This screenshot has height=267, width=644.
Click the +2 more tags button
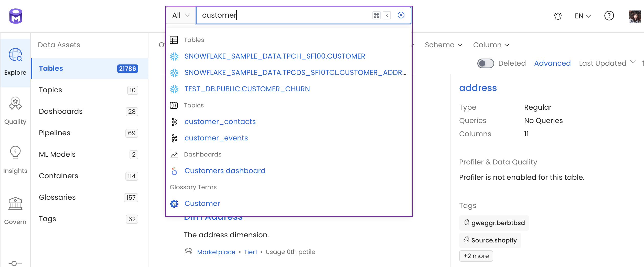476,256
